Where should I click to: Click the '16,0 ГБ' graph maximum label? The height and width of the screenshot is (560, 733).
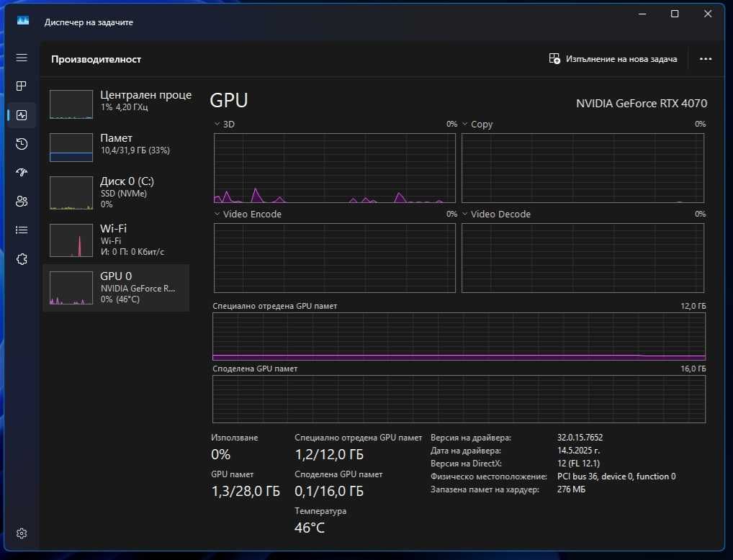coord(693,369)
